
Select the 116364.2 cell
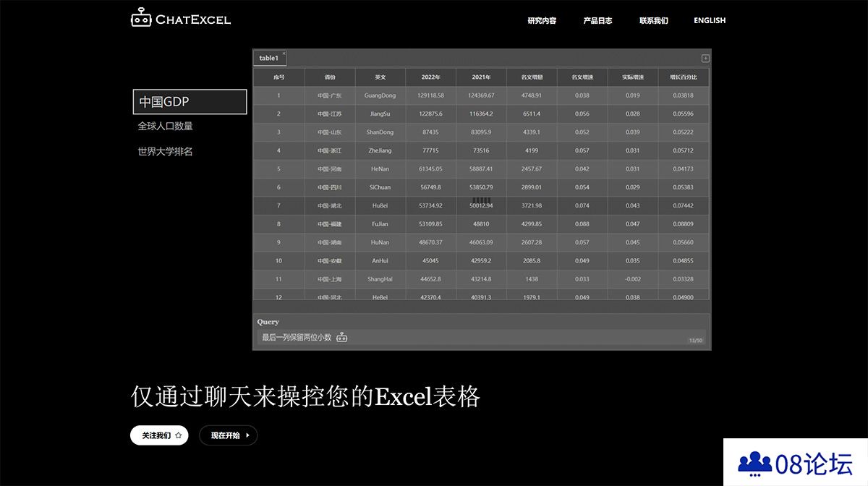481,114
